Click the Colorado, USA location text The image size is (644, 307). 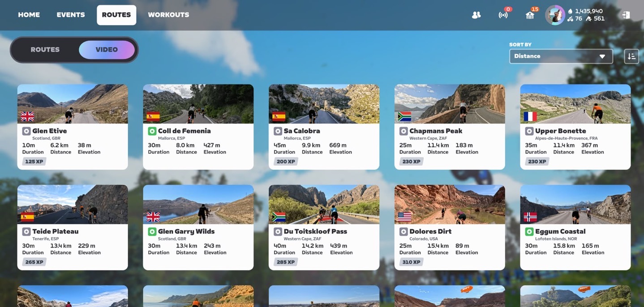(424, 239)
